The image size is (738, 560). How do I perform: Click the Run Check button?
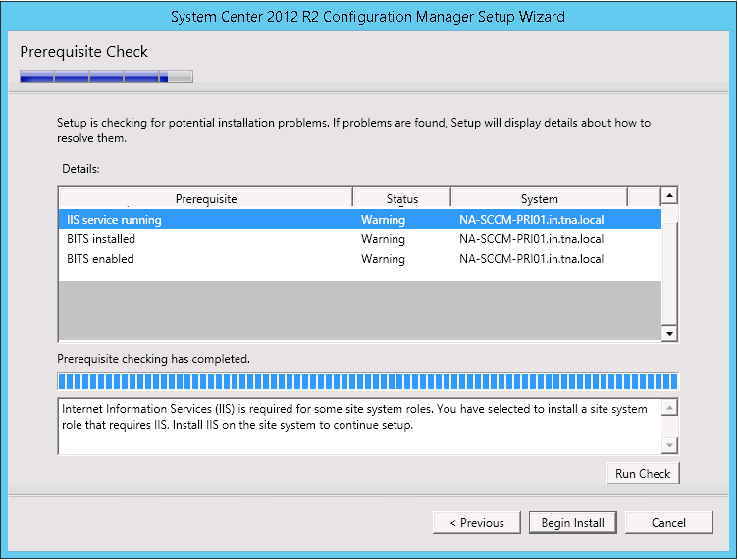tap(643, 473)
